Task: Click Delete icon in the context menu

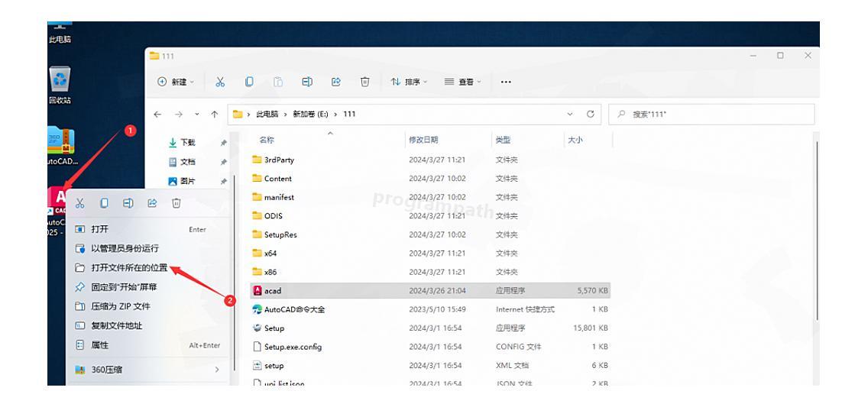Action: click(176, 203)
